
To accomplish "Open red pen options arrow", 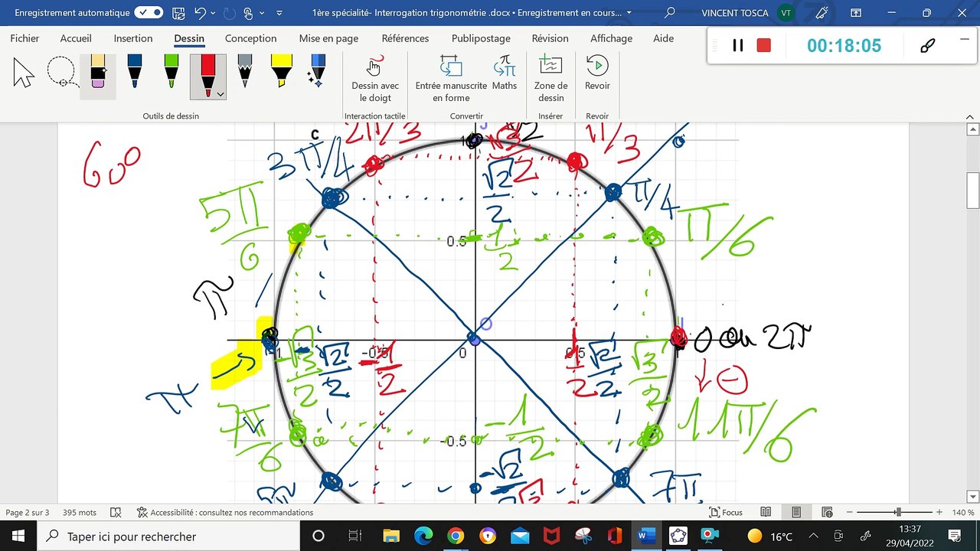I will 220,93.
